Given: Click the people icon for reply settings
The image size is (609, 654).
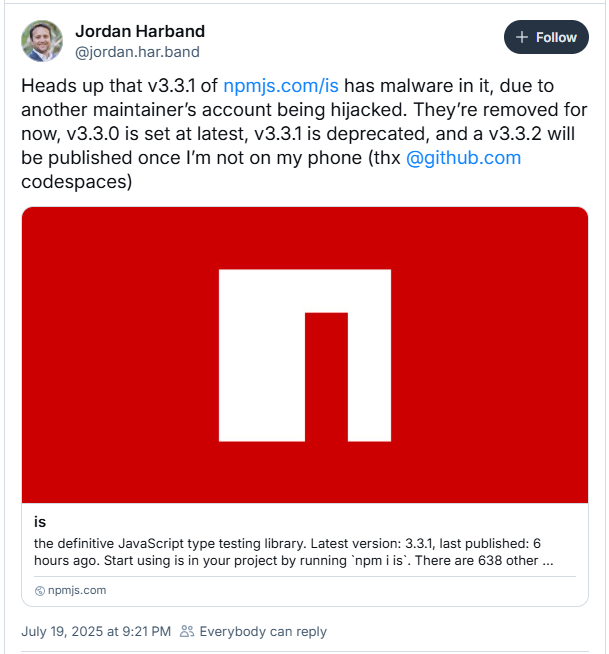Looking at the screenshot, I should point(187,631).
